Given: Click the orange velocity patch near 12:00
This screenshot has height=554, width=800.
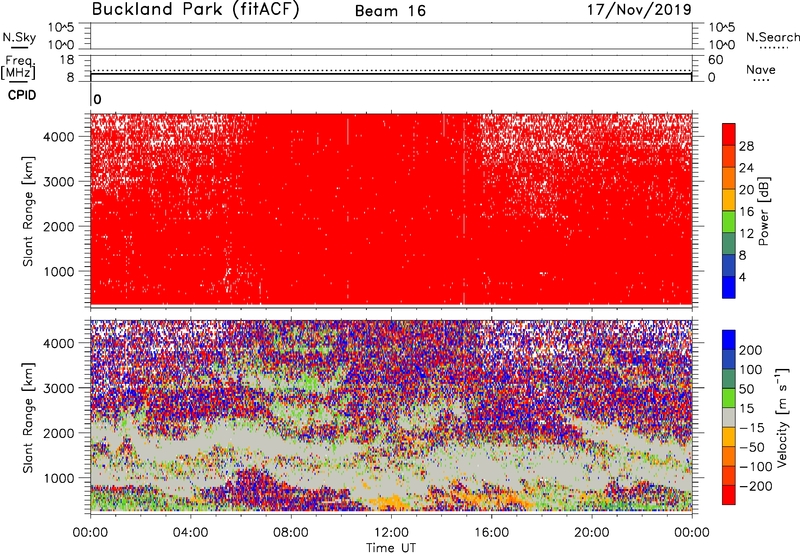Looking at the screenshot, I should 390,501.
